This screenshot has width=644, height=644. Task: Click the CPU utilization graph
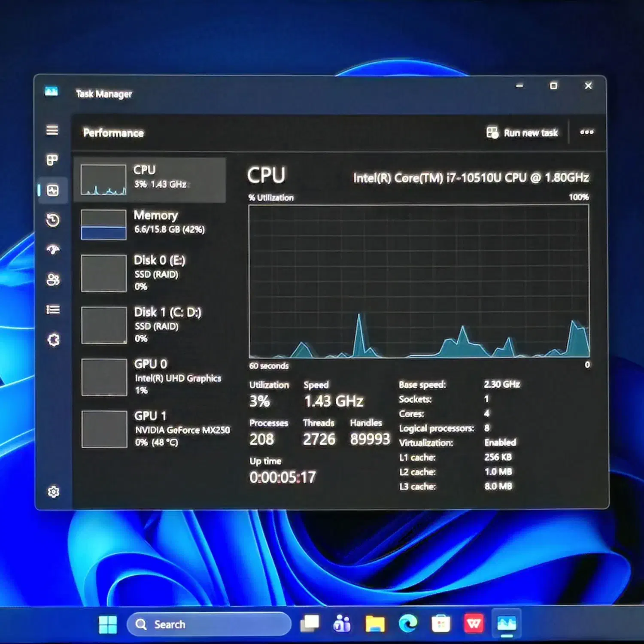[x=419, y=281]
